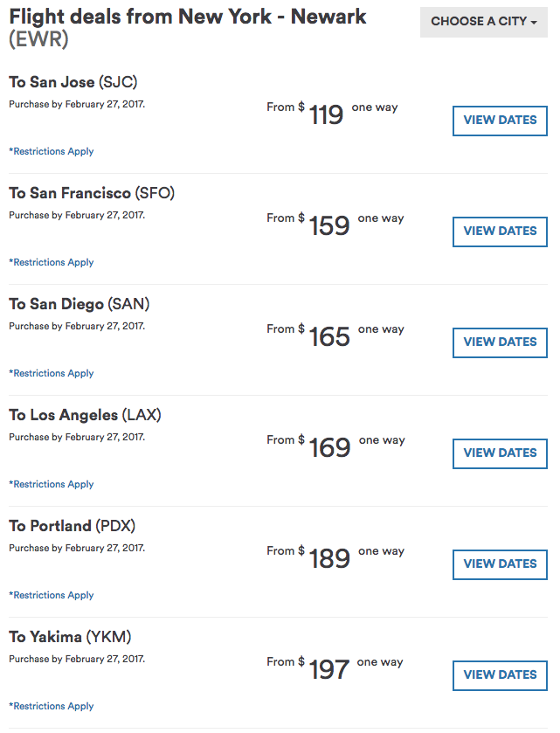
Task: Open Restrictions Apply under Los Angeles
Action: click(x=52, y=485)
